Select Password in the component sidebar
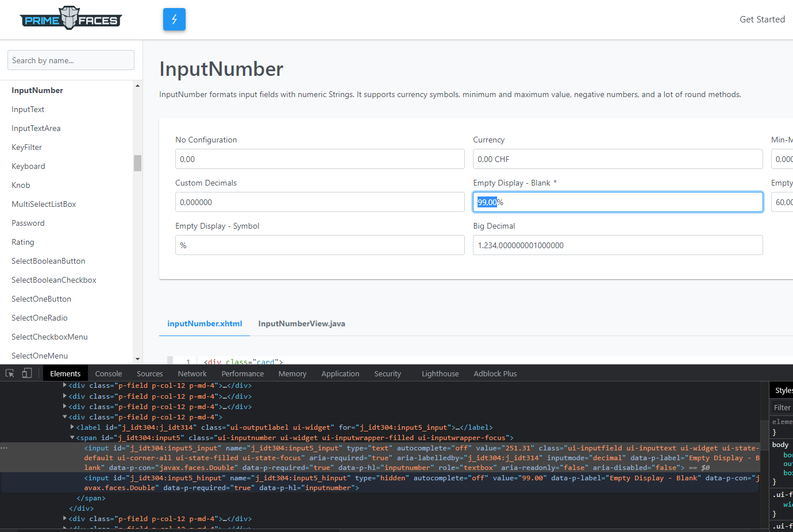This screenshot has height=532, width=793. click(x=28, y=222)
